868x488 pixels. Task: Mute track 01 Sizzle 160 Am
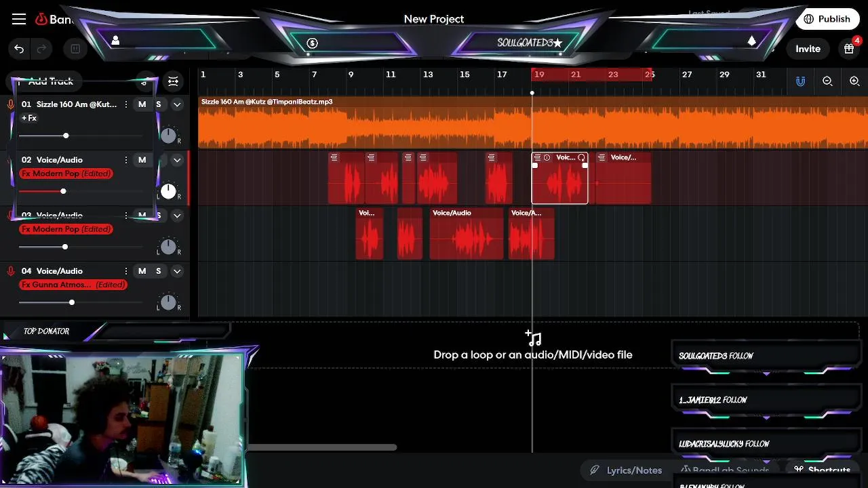click(142, 104)
